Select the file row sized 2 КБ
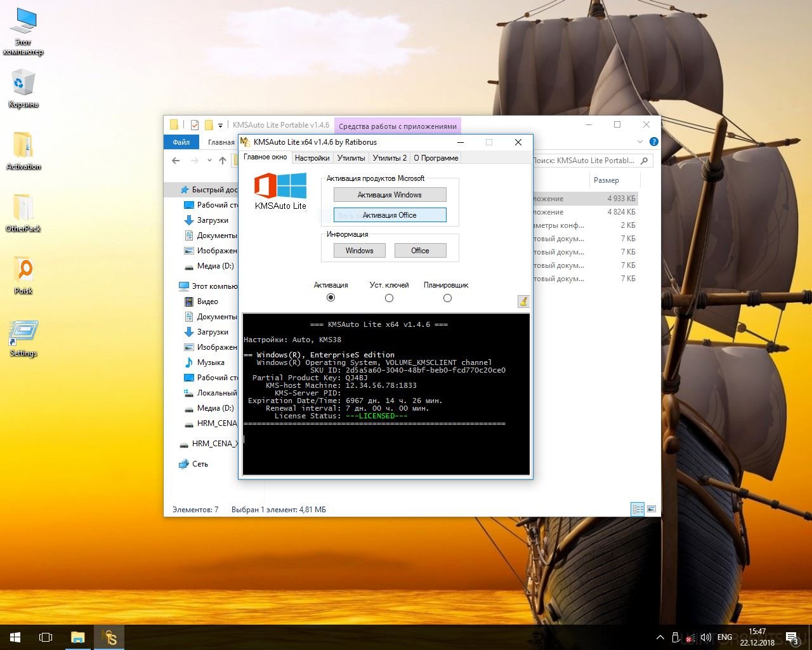This screenshot has height=650, width=812. [x=585, y=225]
